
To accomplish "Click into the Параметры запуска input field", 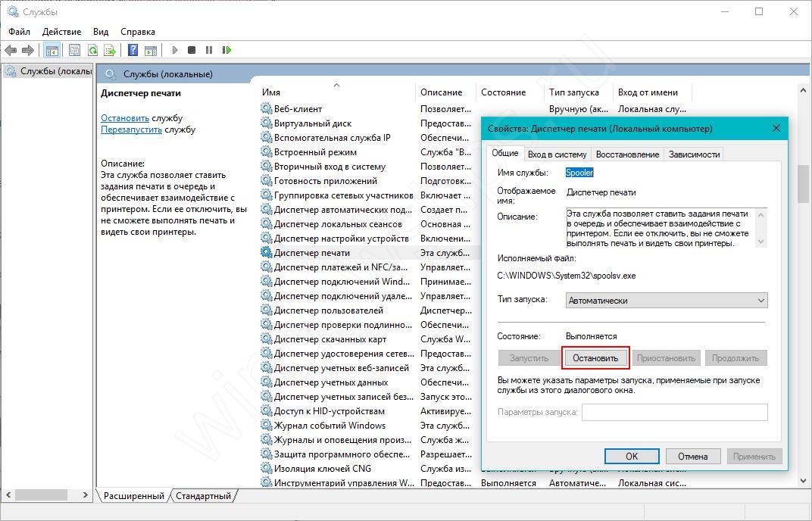I will [674, 413].
